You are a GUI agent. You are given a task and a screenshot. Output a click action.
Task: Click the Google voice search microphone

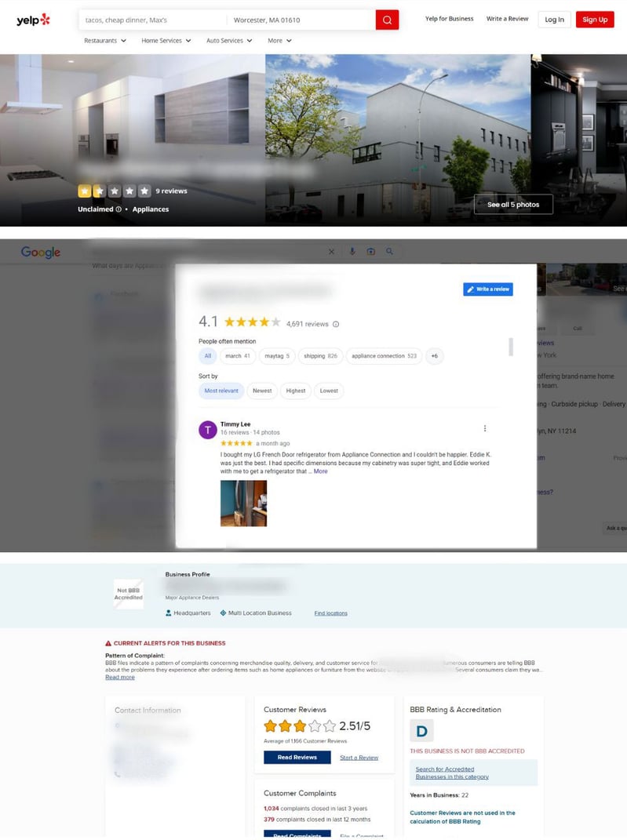(x=352, y=251)
